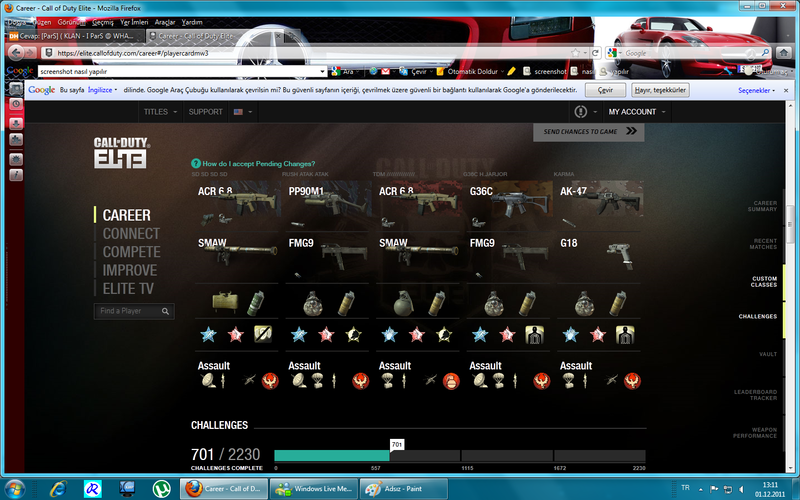Open the Yer İmleri menu
The width and height of the screenshot is (800, 500).
(134, 22)
